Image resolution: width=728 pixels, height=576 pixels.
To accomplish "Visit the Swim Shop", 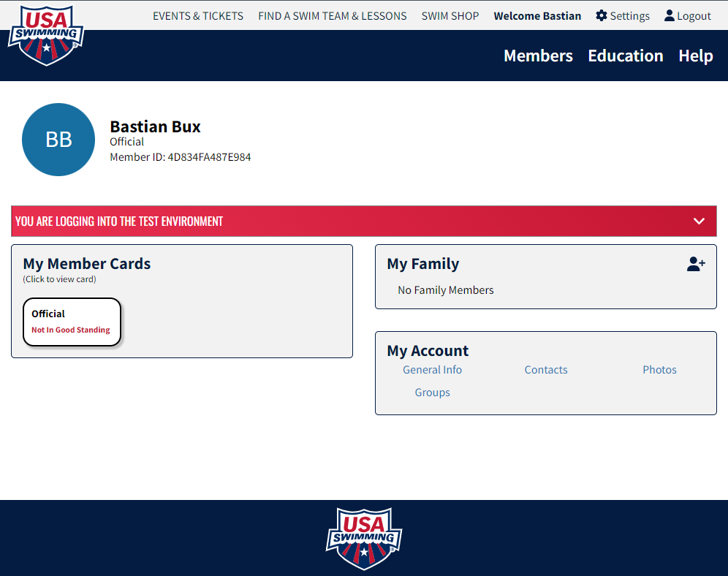I will tap(450, 16).
